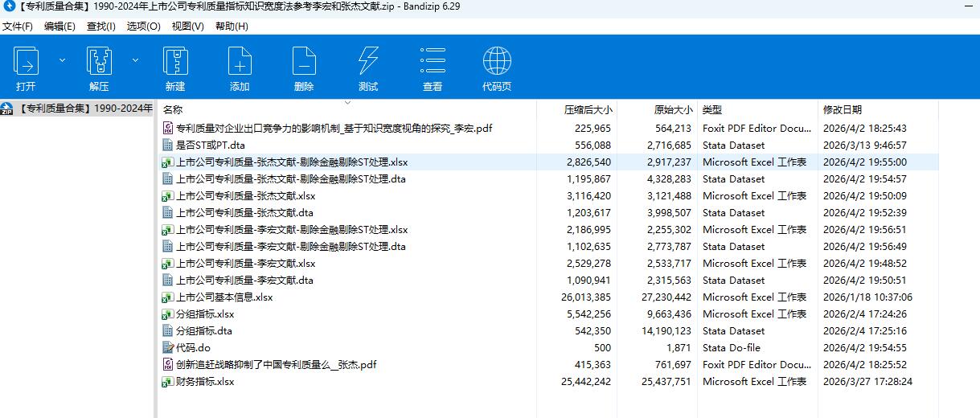The height and width of the screenshot is (418, 980).
Task: Select the 【专利质量合集】1990-2024年 tree node
Action: tap(84, 109)
